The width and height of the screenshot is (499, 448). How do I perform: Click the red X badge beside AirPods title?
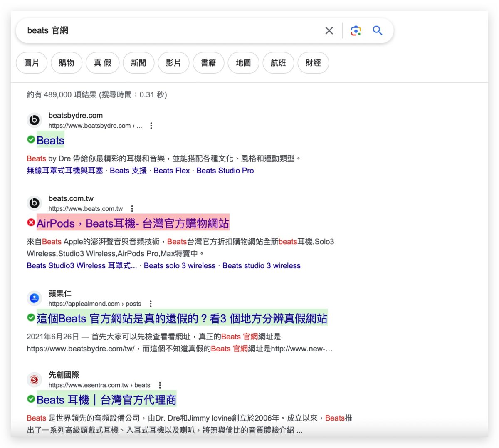point(31,223)
